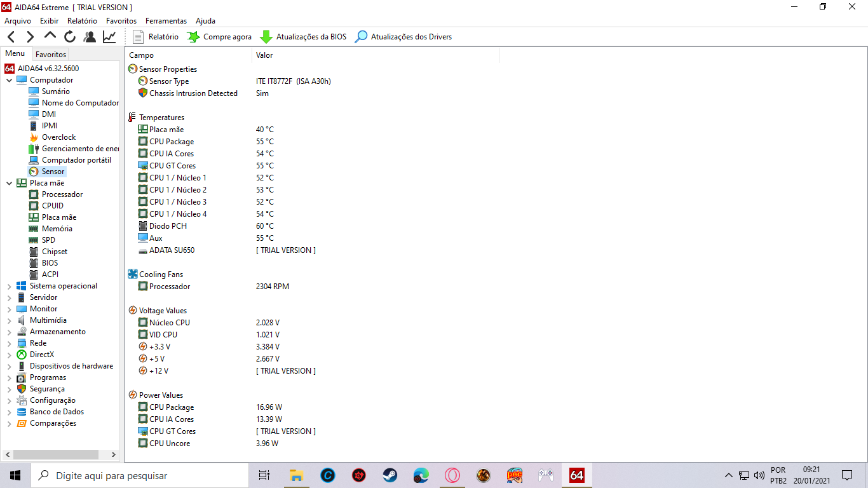Open Steam from the taskbar
This screenshot has height=488, width=868.
click(x=390, y=475)
